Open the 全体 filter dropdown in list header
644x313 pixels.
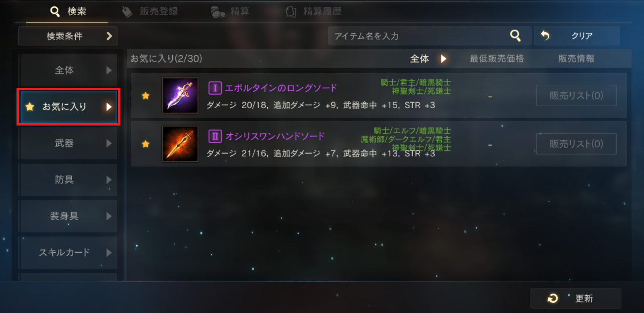[x=428, y=59]
